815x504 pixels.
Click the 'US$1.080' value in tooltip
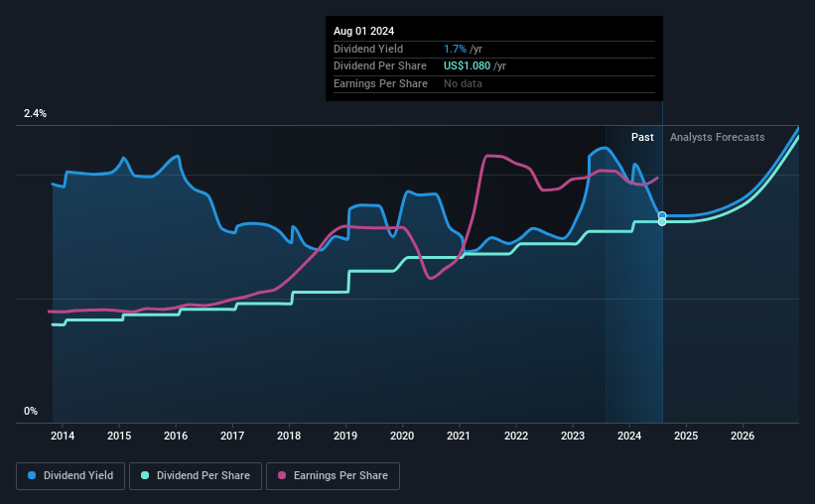(467, 66)
